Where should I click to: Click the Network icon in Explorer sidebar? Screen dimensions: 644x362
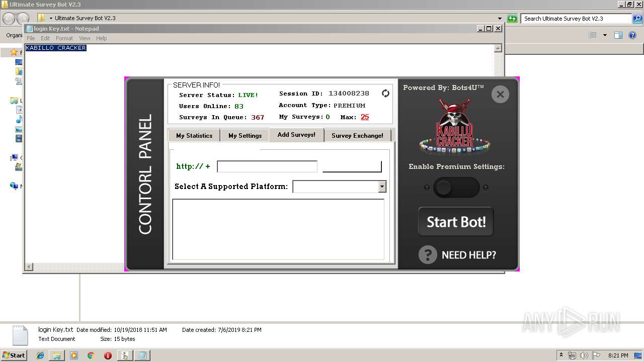(14, 186)
